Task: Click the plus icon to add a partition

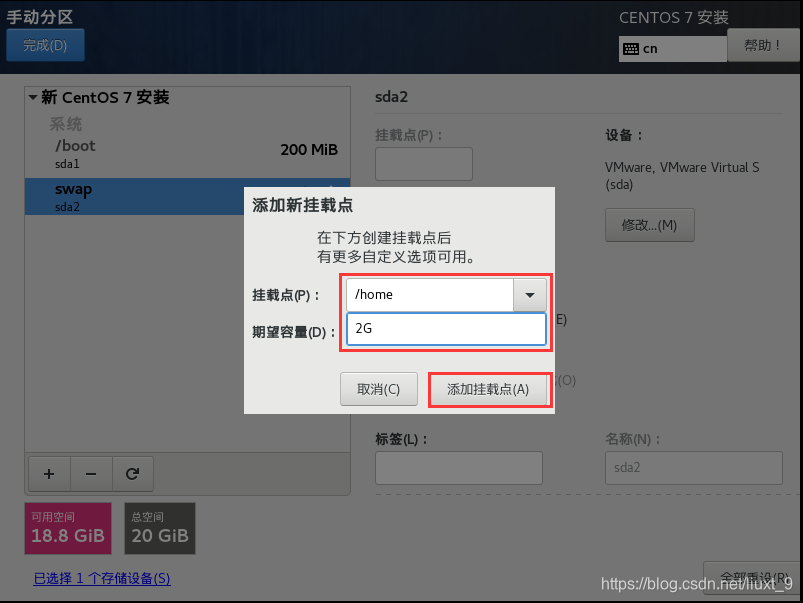Action: click(48, 473)
